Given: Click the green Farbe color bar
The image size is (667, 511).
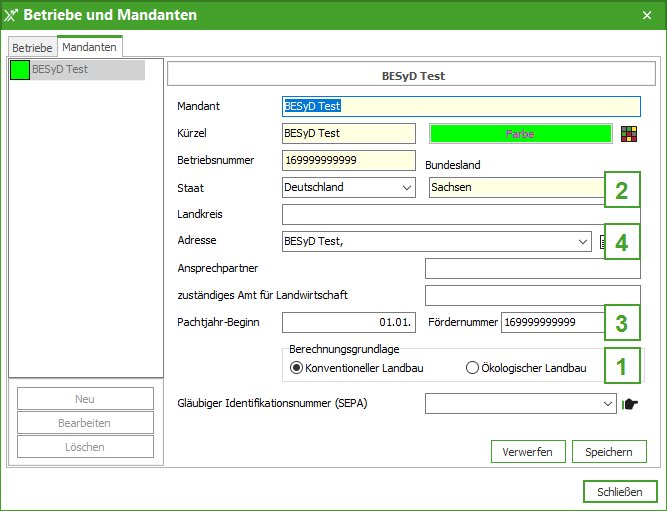Looking at the screenshot, I should pos(520,133).
